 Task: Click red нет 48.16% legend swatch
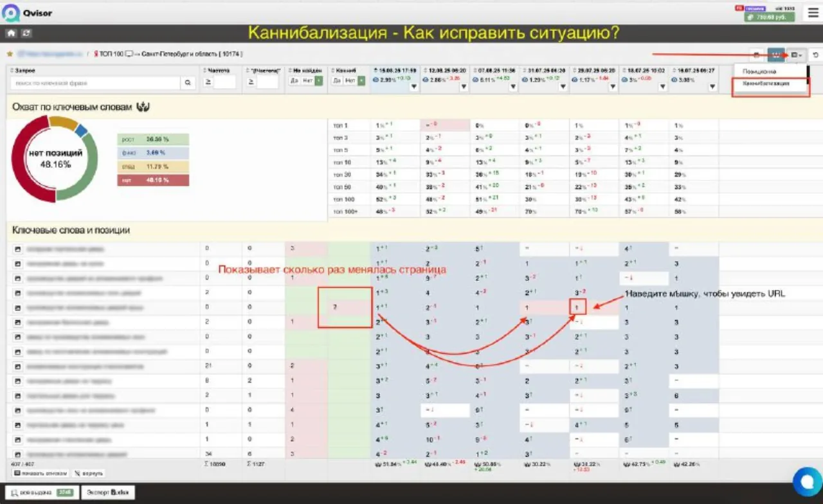click(x=153, y=181)
